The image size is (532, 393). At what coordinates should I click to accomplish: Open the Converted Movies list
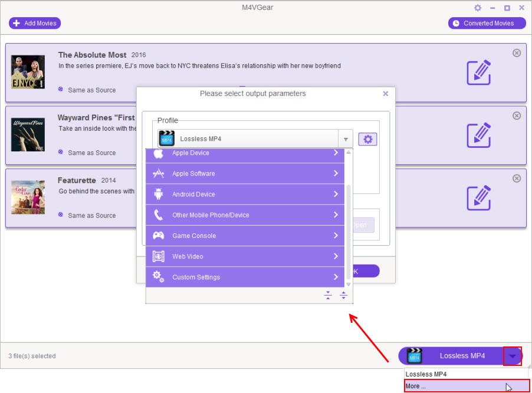pyautogui.click(x=487, y=23)
